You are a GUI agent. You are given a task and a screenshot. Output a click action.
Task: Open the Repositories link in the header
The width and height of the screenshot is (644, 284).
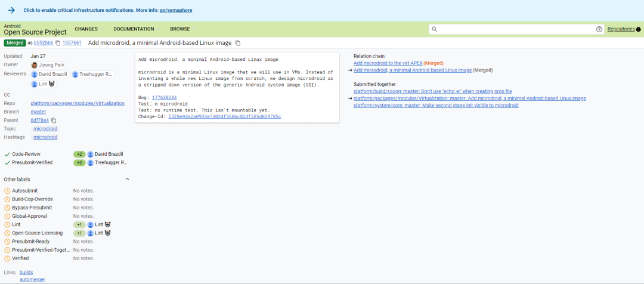621,29
